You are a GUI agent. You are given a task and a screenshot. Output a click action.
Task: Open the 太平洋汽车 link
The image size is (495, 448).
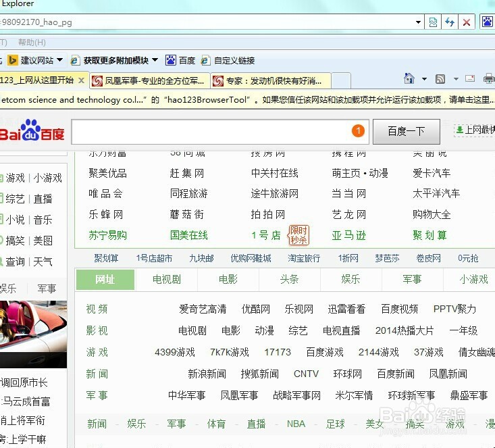point(436,193)
